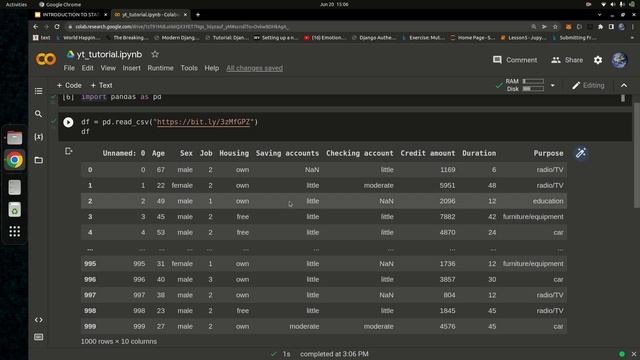Viewport: 640px width, 360px height.
Task: Close the bottom status bar with X
Action: (633, 354)
